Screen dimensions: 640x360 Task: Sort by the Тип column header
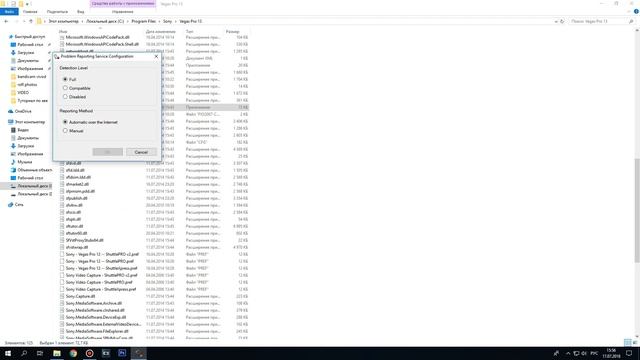pyautogui.click(x=189, y=31)
